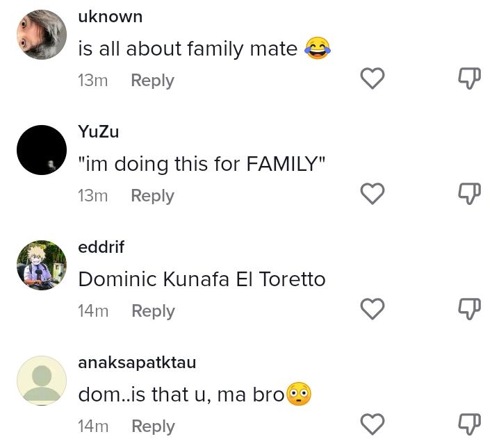The image size is (499, 448).
Task: Click the username YuZu
Action: (x=99, y=132)
